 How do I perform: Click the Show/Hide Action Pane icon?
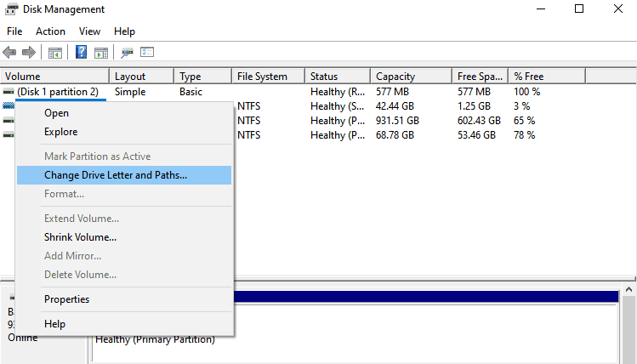[101, 53]
